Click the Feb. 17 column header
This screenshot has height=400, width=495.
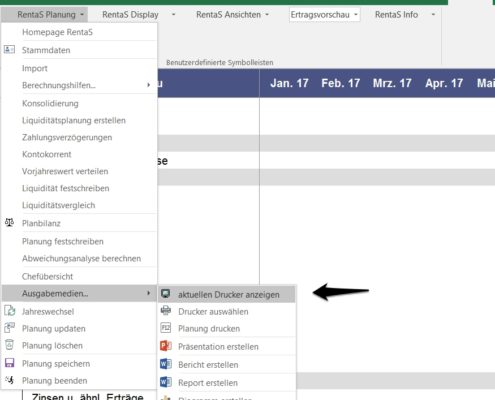pos(340,83)
